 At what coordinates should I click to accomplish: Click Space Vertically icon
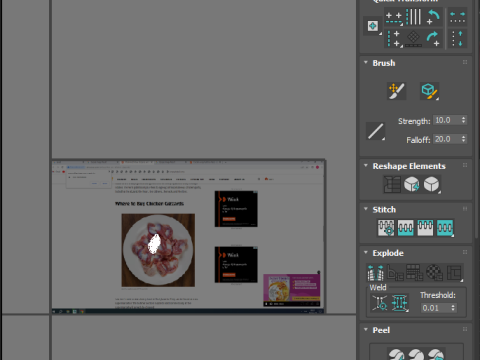click(x=457, y=38)
